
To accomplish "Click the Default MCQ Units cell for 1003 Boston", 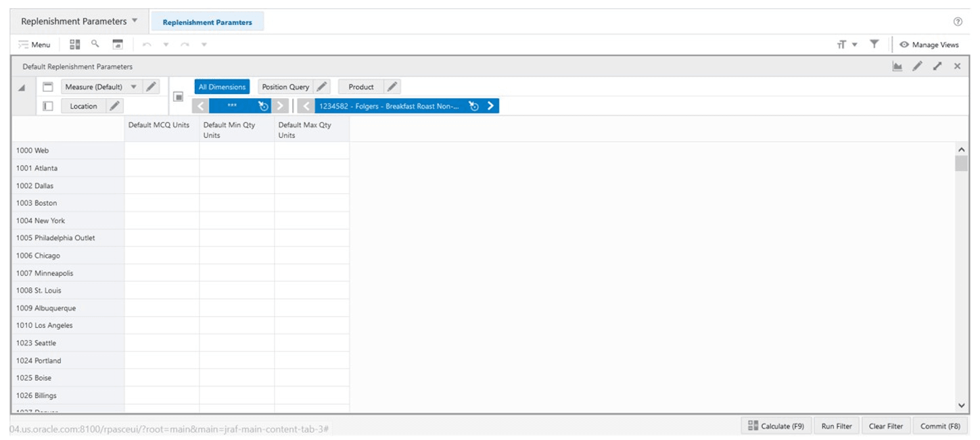I will click(x=161, y=203).
